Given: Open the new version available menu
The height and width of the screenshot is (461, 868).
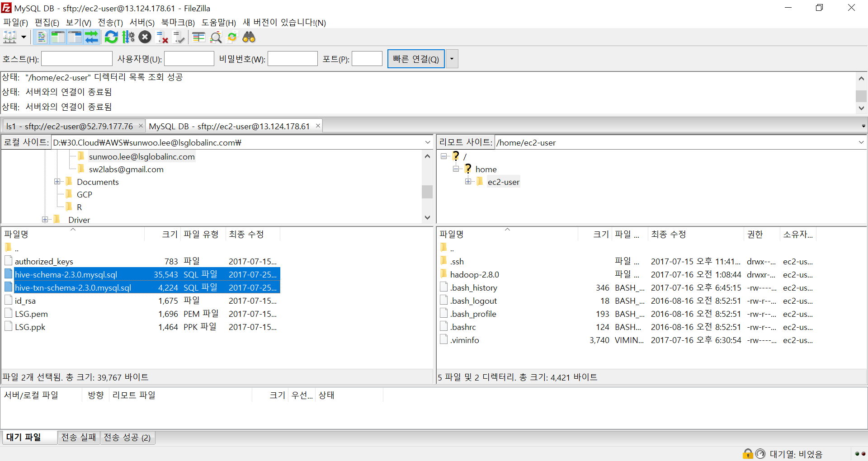Looking at the screenshot, I should coord(284,23).
